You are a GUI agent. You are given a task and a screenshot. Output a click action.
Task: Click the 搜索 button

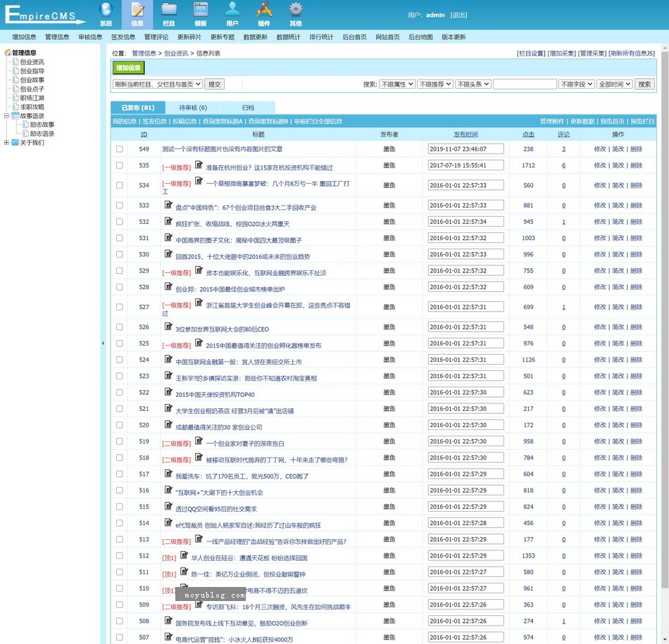point(644,84)
